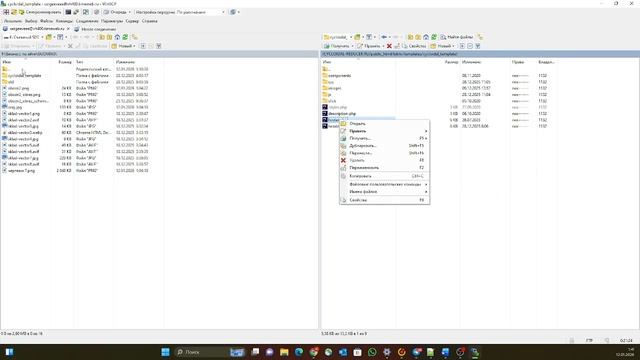Click the Найти файлы button
Screen dimensions: 640x360
(457, 37)
